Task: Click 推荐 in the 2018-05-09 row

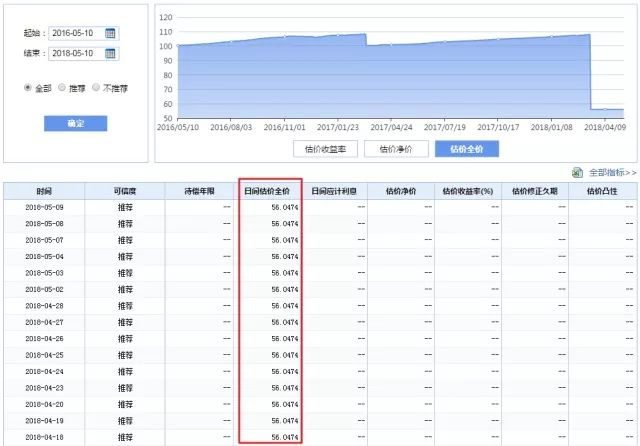Action: 125,207
